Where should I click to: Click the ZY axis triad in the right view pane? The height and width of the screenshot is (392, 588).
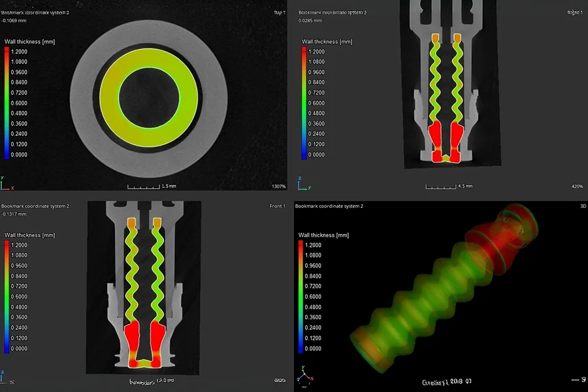click(304, 183)
